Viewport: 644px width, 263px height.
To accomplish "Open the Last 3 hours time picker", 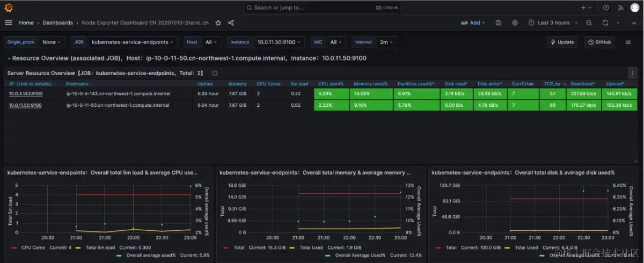I will pyautogui.click(x=552, y=23).
